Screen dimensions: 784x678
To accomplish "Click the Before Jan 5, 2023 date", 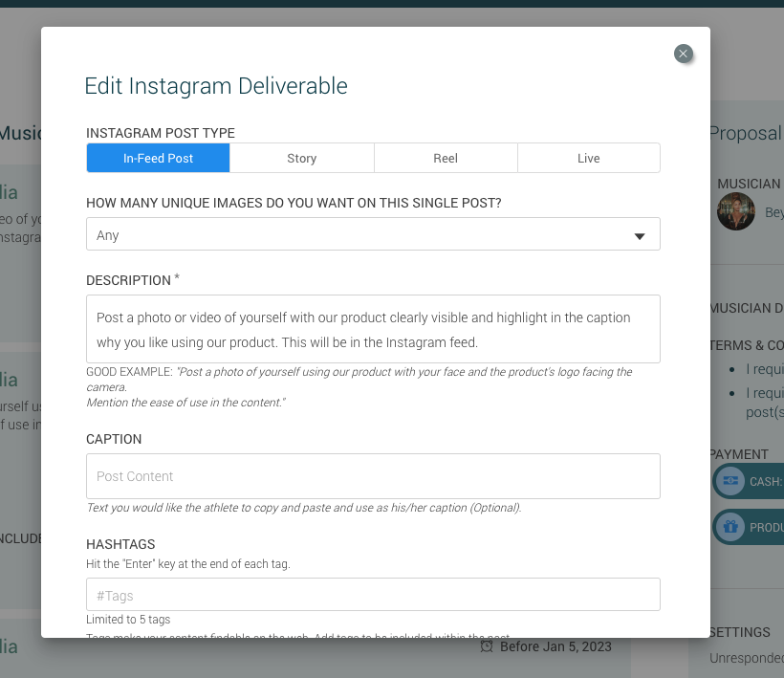I will 555,646.
